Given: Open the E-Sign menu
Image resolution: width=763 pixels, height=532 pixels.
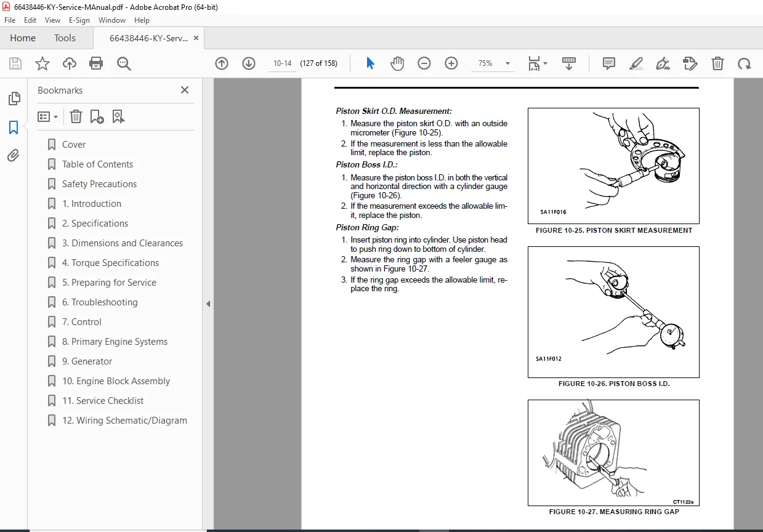Looking at the screenshot, I should tap(79, 20).
